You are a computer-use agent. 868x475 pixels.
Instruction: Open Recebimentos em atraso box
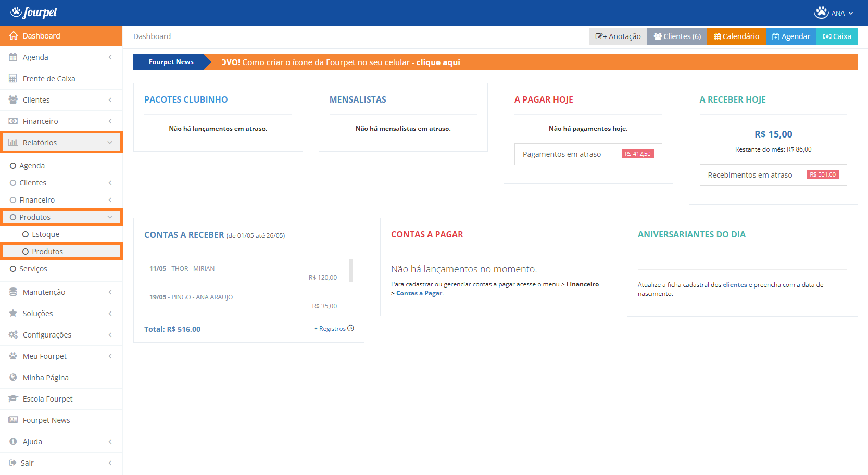(773, 175)
